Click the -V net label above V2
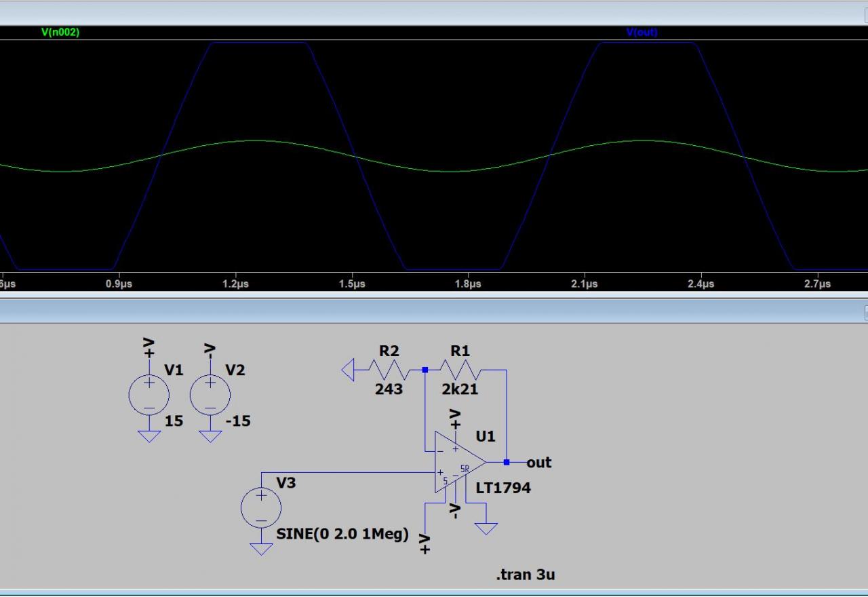Viewport: 868px width, 597px height. [210, 349]
